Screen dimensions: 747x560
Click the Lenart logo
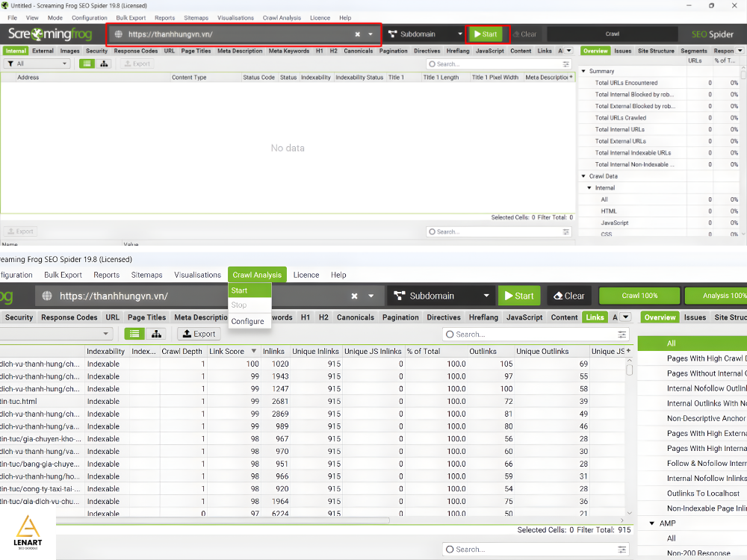27,532
